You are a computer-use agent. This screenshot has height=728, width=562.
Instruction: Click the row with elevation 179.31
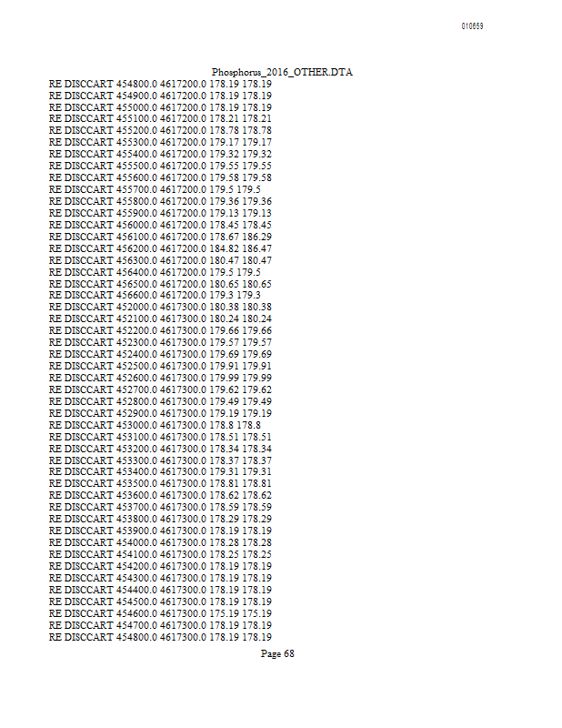(x=160, y=471)
